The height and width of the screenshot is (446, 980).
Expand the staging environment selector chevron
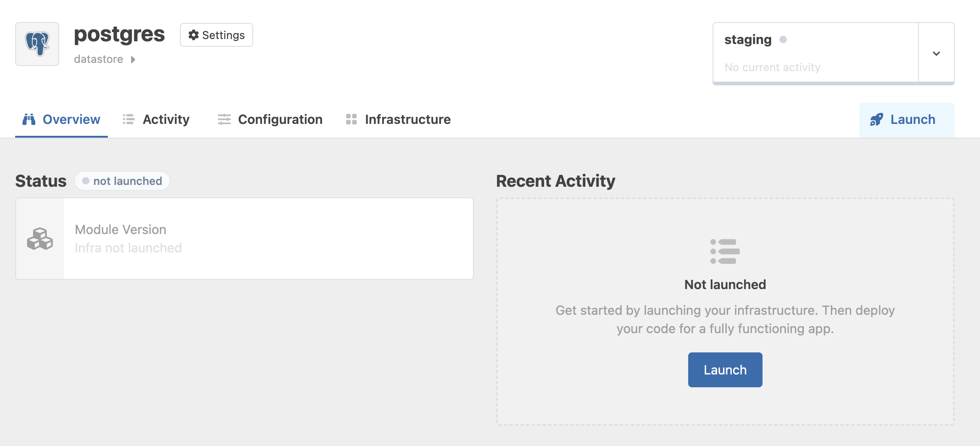click(936, 53)
